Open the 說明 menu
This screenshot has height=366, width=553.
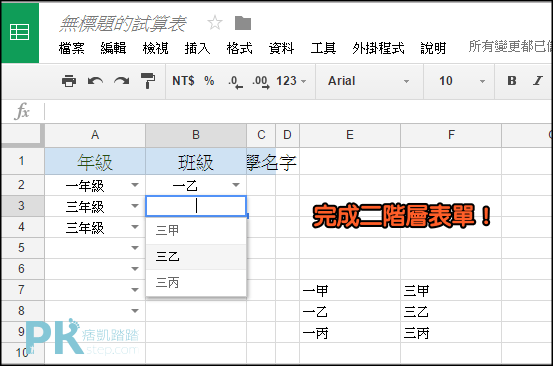click(433, 48)
